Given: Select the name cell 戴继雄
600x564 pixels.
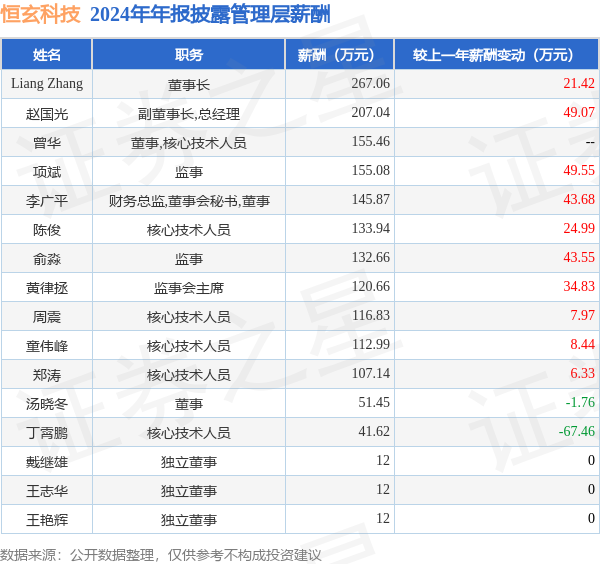Looking at the screenshot, I should 47,462.
